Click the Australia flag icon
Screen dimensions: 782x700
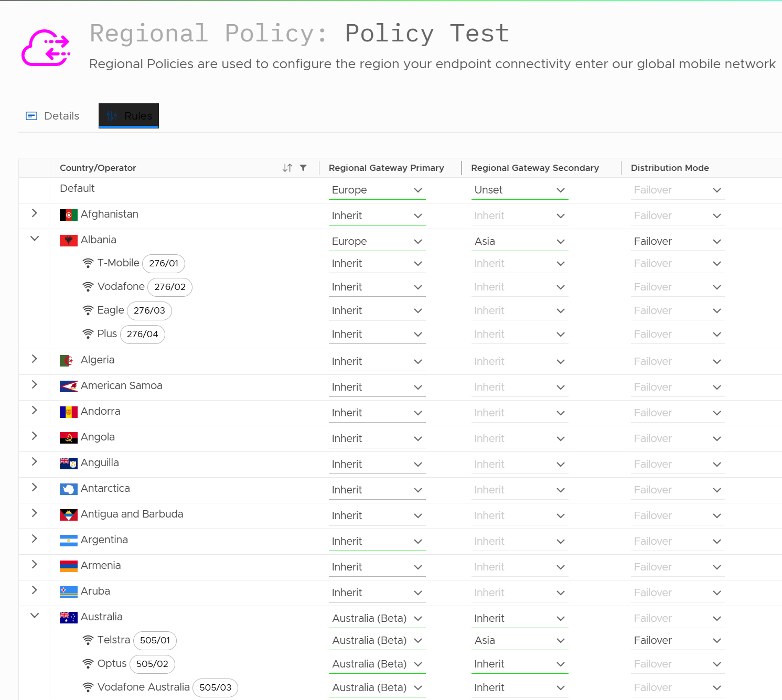point(69,617)
